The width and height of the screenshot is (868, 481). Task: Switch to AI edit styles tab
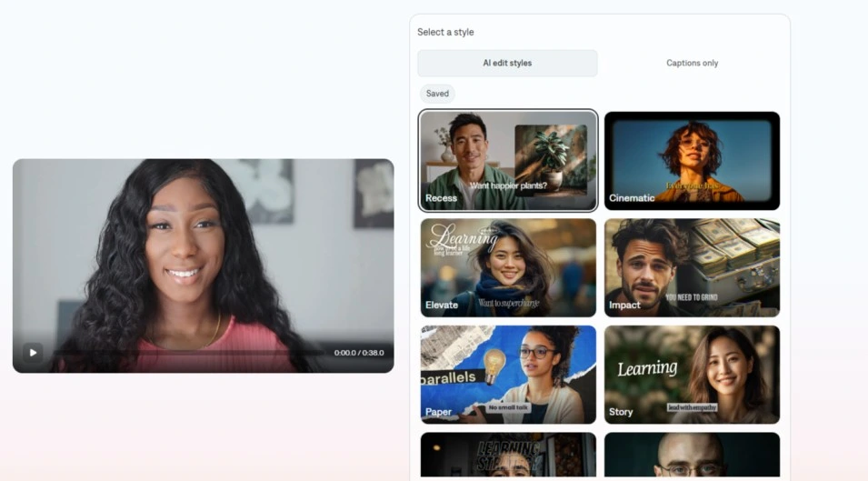[507, 63]
